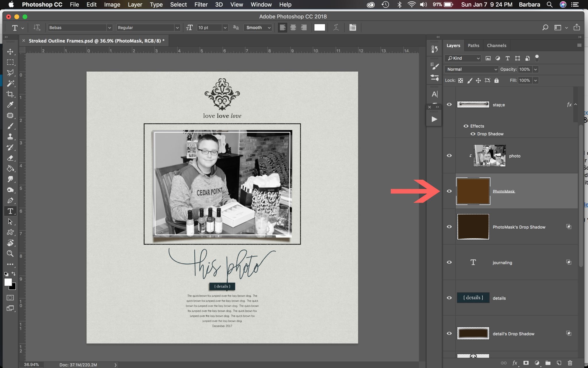Select the Zoom tool
This screenshot has height=368, width=588.
(x=10, y=253)
